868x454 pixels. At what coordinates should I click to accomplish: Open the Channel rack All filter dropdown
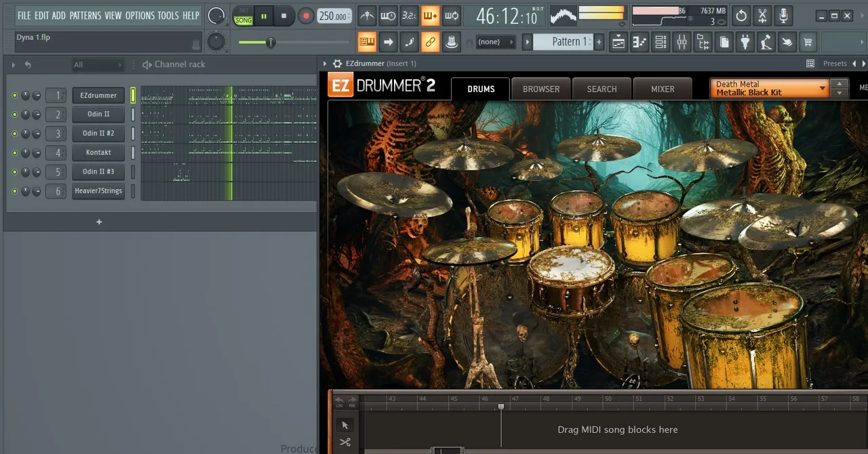(98, 65)
